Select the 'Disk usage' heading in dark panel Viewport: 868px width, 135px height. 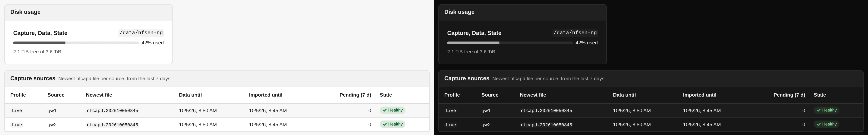(x=459, y=12)
